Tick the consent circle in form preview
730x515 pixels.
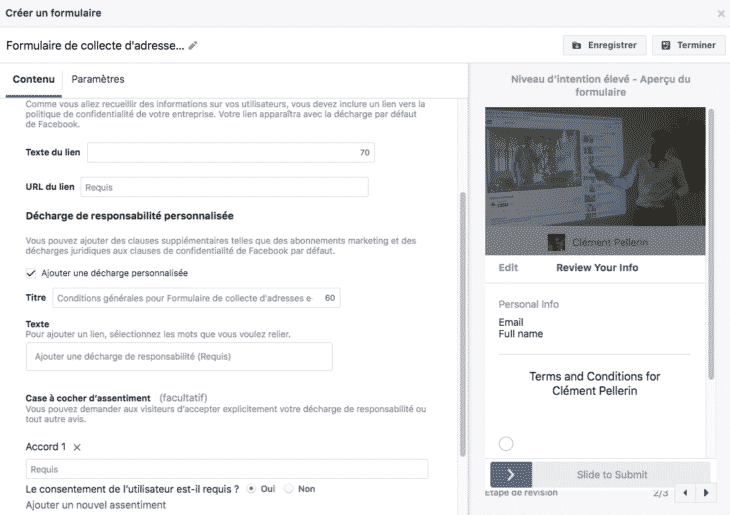[505, 444]
